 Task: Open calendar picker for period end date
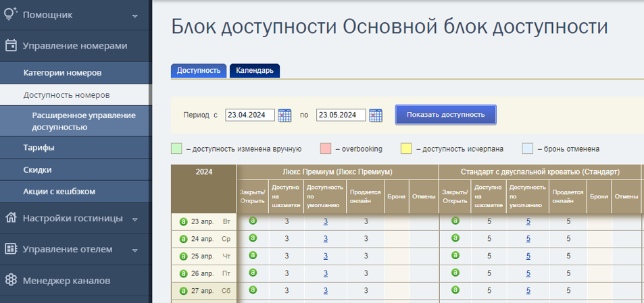click(x=376, y=115)
